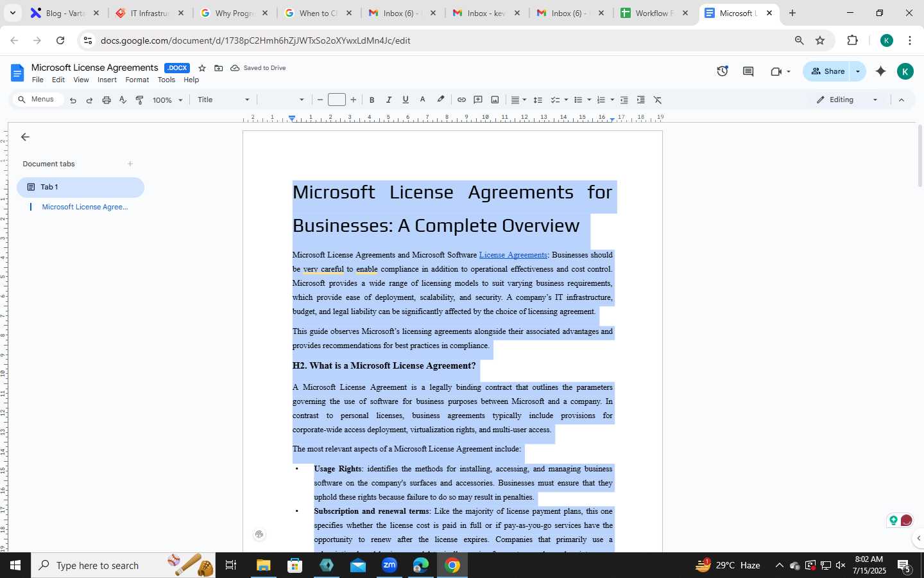Select the Paint format tool
924x578 pixels.
pos(140,100)
